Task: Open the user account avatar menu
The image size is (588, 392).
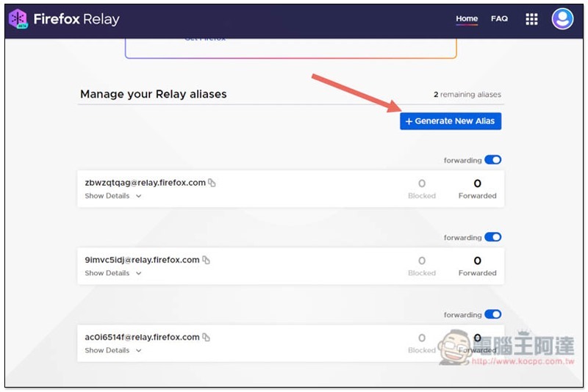Action: pos(562,18)
